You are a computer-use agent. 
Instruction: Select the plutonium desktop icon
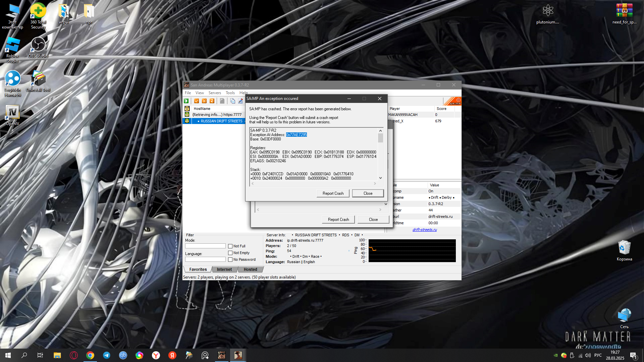(548, 14)
